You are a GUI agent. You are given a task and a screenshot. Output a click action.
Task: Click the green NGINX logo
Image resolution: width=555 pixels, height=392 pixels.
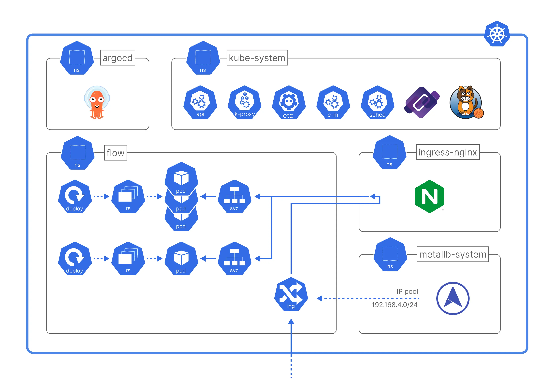coord(430,196)
